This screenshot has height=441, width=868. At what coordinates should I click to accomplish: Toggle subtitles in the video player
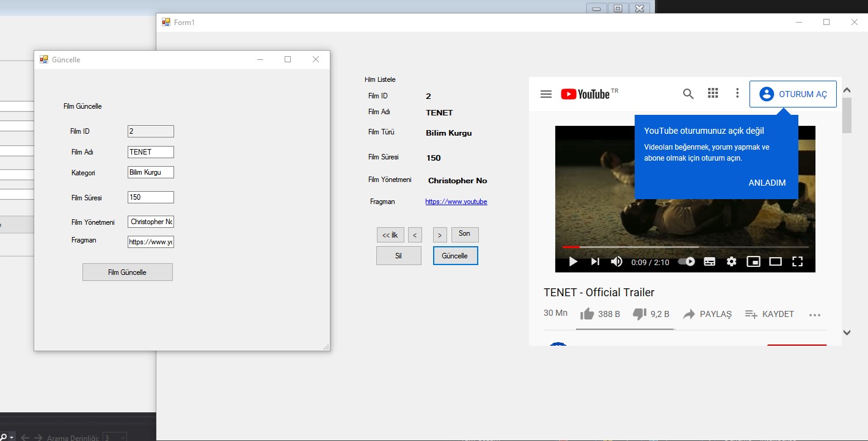[x=710, y=261]
